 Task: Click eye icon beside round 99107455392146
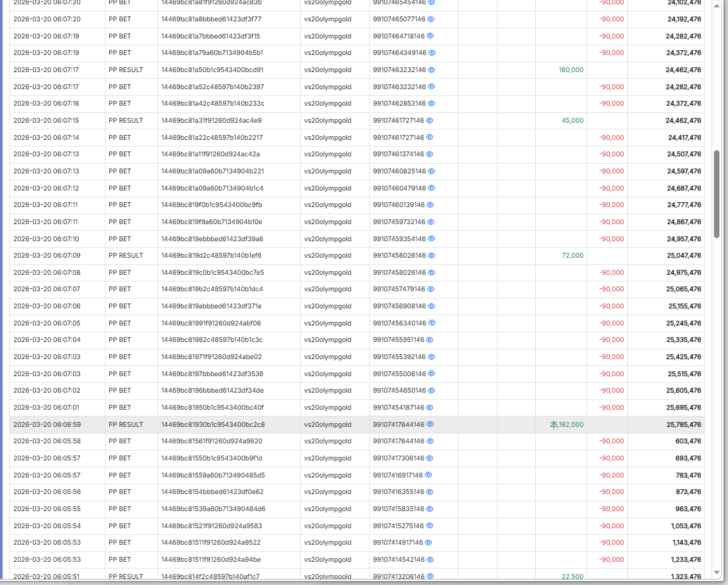click(x=431, y=357)
